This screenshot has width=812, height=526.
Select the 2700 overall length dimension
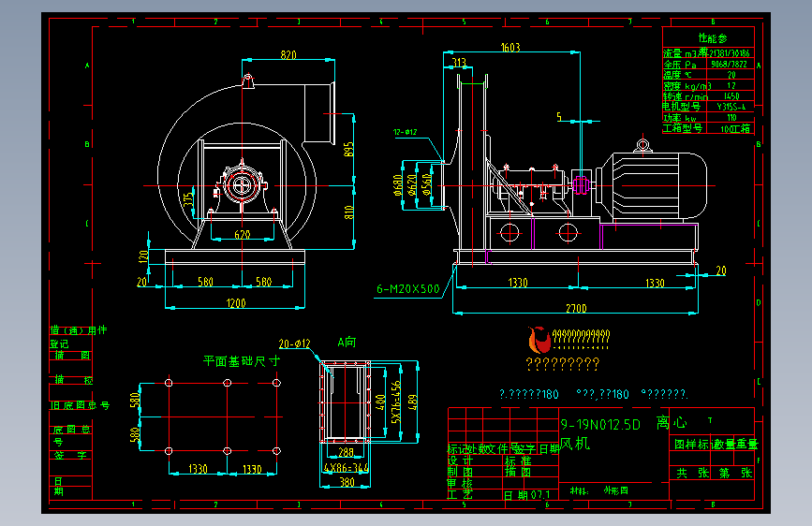coord(576,309)
